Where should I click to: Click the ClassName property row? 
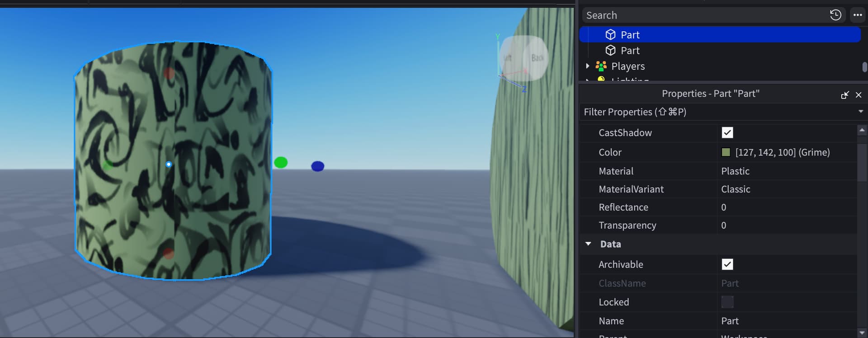[718, 283]
